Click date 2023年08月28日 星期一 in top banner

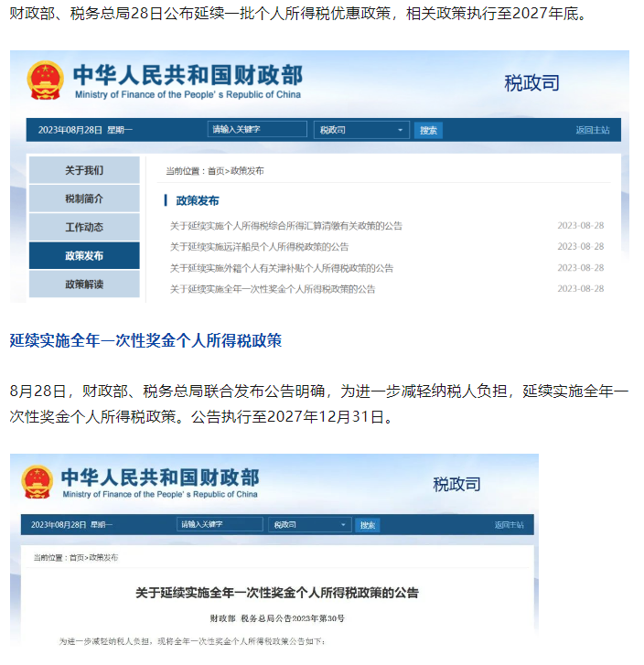click(85, 130)
